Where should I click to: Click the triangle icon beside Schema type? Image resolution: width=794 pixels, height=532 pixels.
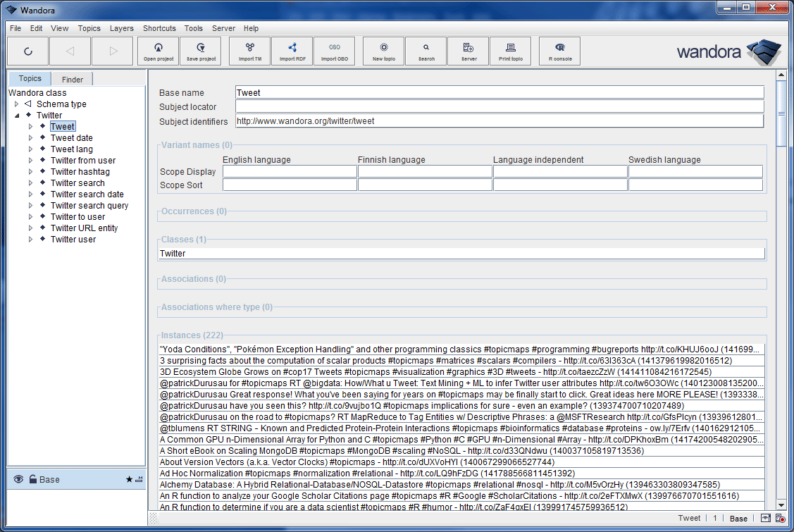(28, 104)
